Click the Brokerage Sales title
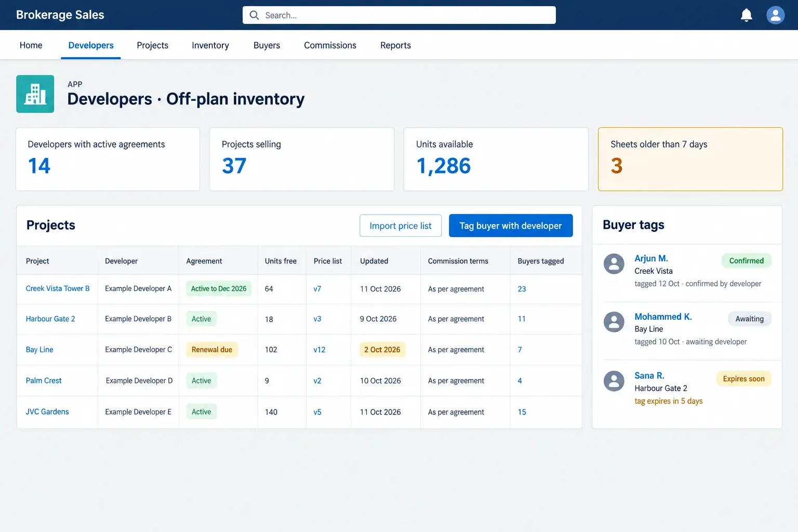 [60, 15]
